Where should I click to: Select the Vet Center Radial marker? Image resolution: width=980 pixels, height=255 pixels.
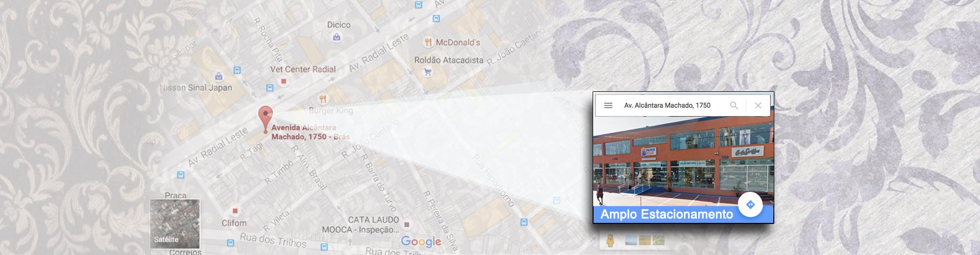click(x=284, y=82)
